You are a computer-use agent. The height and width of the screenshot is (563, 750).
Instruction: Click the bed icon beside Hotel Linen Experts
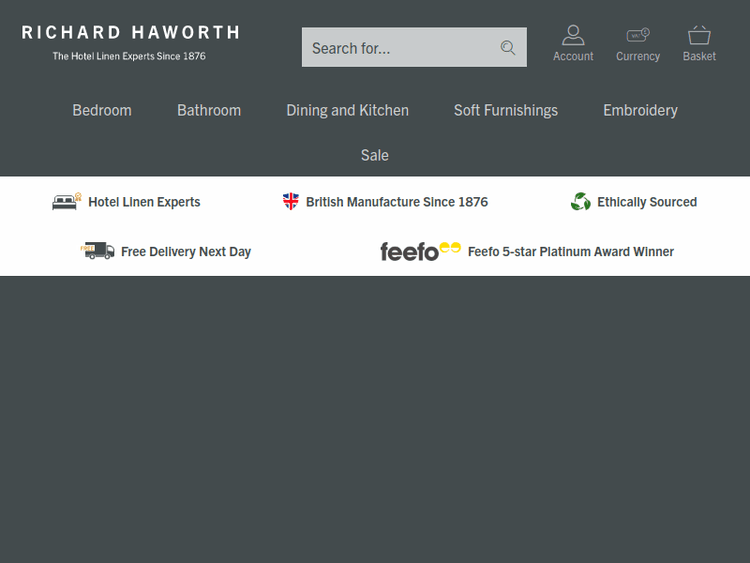coord(66,202)
